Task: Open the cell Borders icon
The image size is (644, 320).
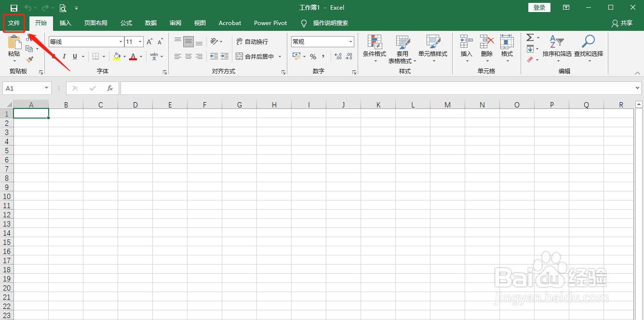Action: 95,56
